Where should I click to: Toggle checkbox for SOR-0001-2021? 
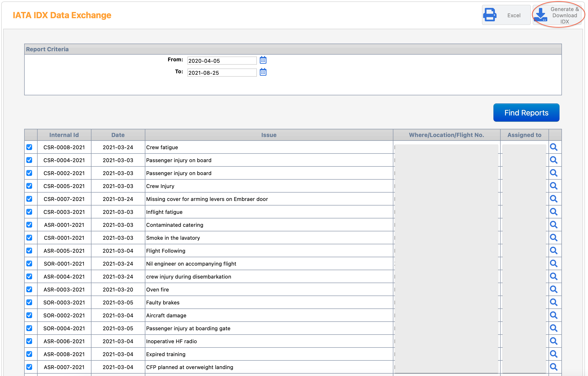29,264
